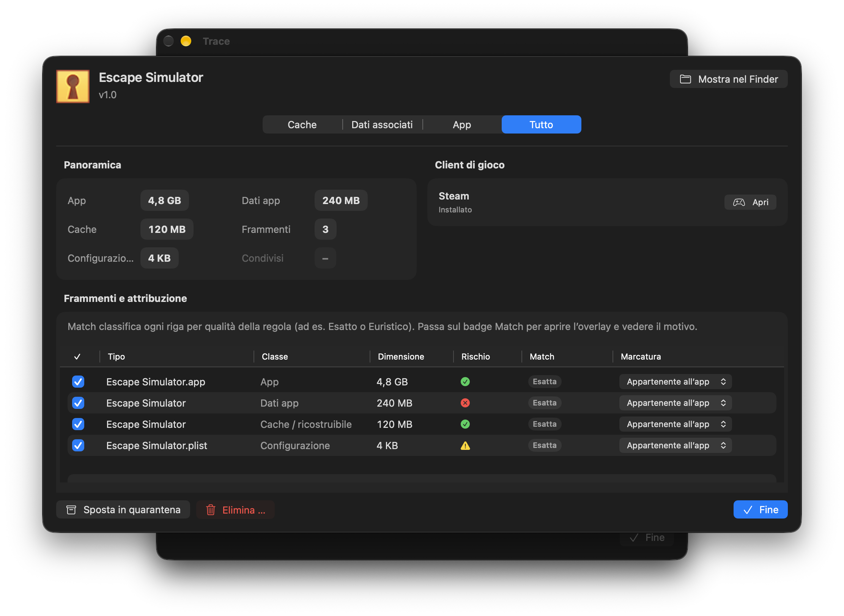Screen dimensions: 844x616
Task: Click the 4 KB configuration overview value
Action: point(159,258)
